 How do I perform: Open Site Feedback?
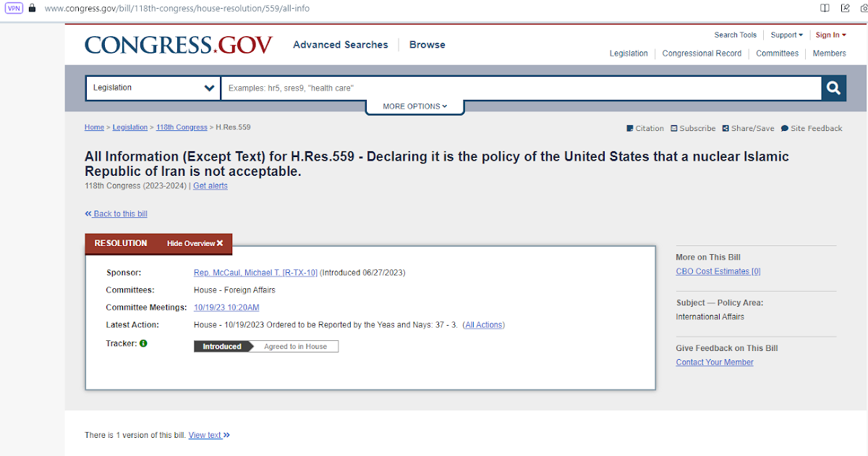tap(811, 128)
